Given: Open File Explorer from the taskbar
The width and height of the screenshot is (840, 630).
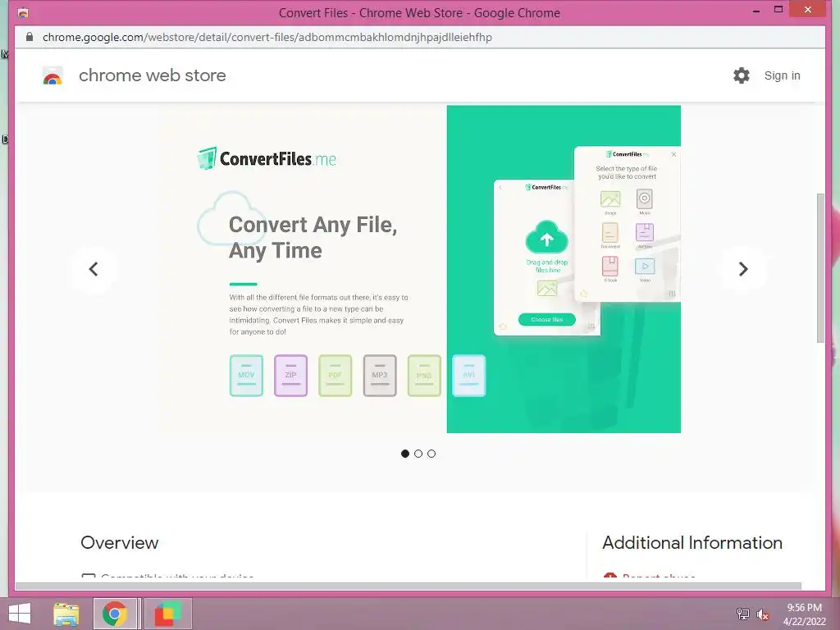Looking at the screenshot, I should click(x=66, y=614).
